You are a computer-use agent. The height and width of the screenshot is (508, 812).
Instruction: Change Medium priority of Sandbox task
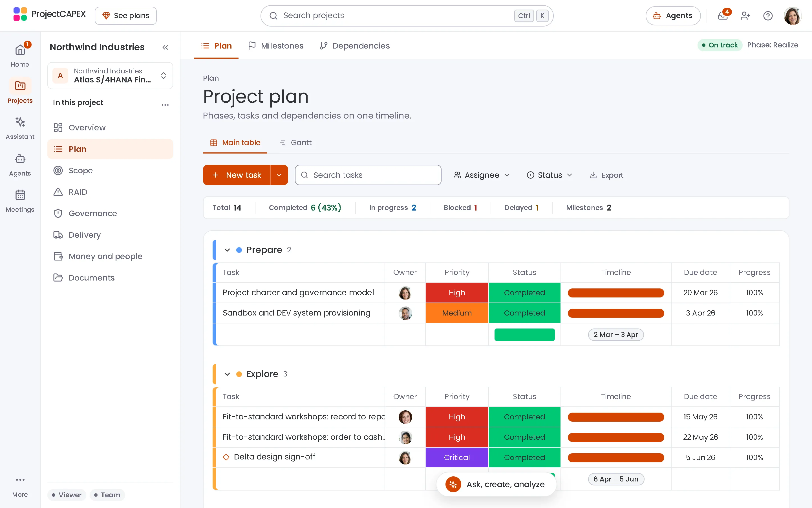[457, 313]
